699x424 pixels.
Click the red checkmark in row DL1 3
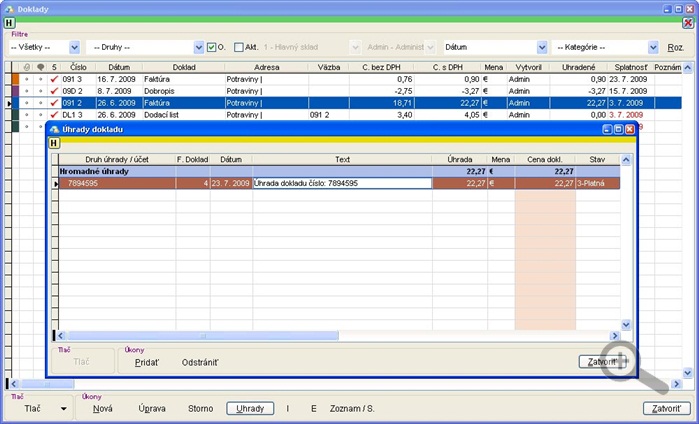(54, 115)
